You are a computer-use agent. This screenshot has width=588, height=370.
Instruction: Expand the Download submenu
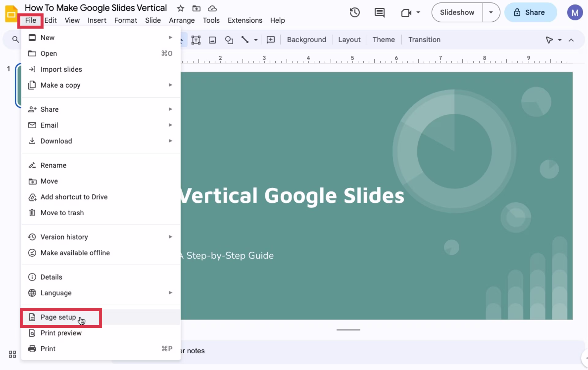pyautogui.click(x=170, y=141)
